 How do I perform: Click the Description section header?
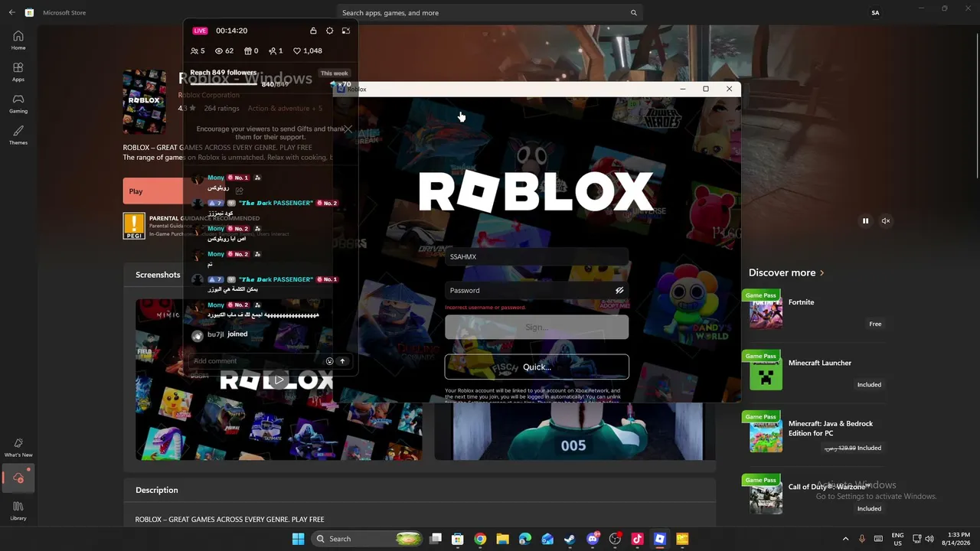pos(157,490)
